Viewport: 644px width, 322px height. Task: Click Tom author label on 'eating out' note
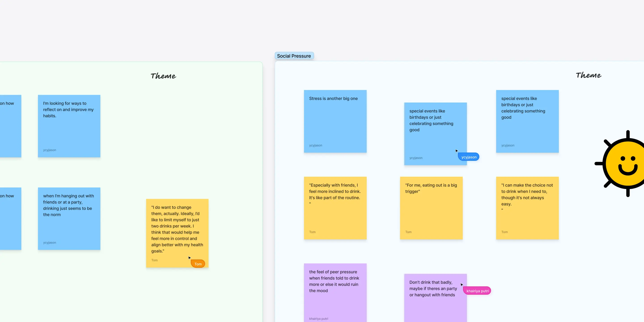(x=408, y=232)
